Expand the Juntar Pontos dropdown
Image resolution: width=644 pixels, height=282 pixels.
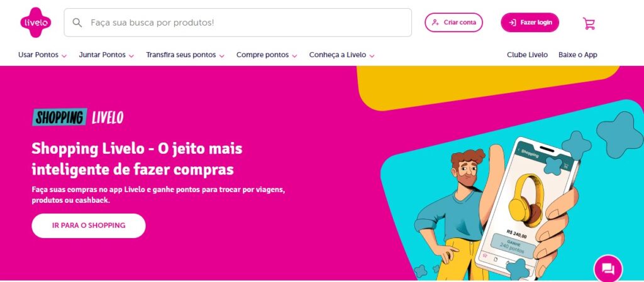coord(106,55)
